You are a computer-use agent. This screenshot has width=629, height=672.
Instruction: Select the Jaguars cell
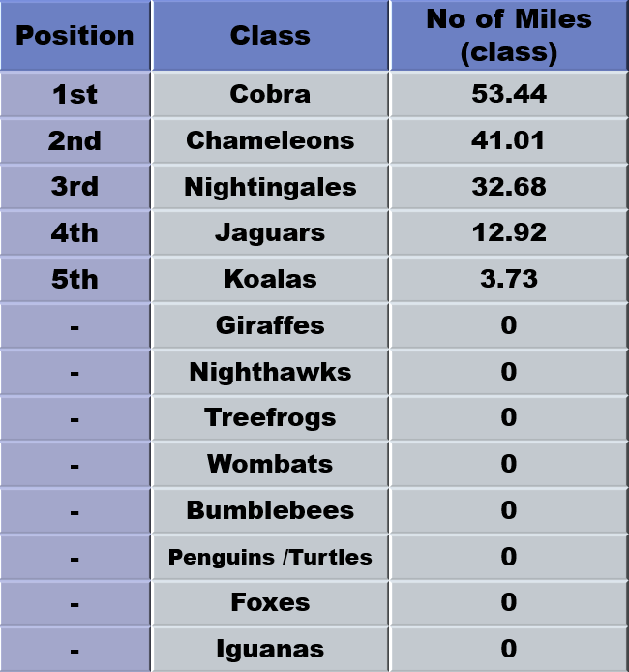pyautogui.click(x=270, y=233)
